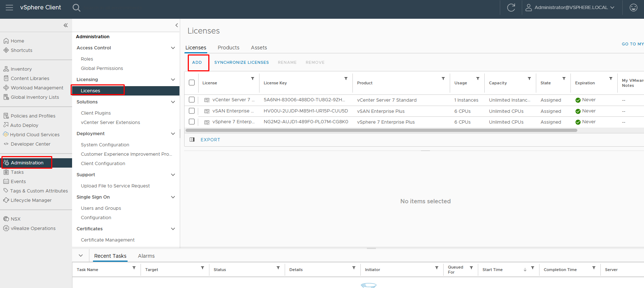
Task: Click the search magnifier icon
Action: 76,8
